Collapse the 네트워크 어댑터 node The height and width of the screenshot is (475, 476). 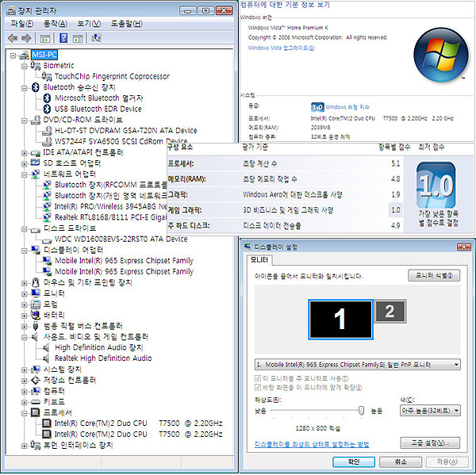(24, 174)
